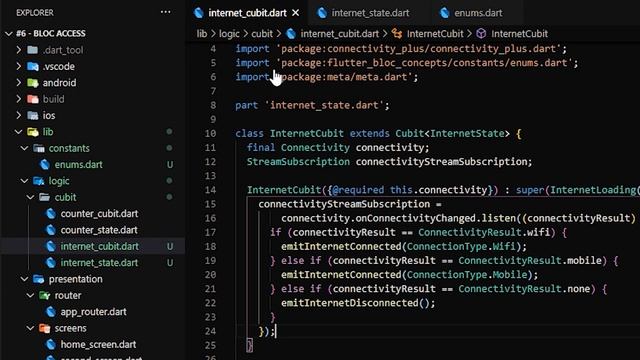
Task: Open app_router.dart in the Explorer
Action: coord(93,311)
